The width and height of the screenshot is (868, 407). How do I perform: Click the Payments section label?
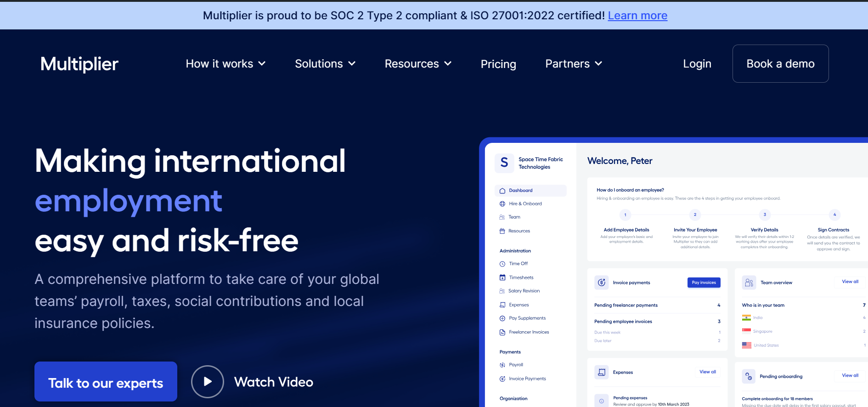tap(510, 352)
